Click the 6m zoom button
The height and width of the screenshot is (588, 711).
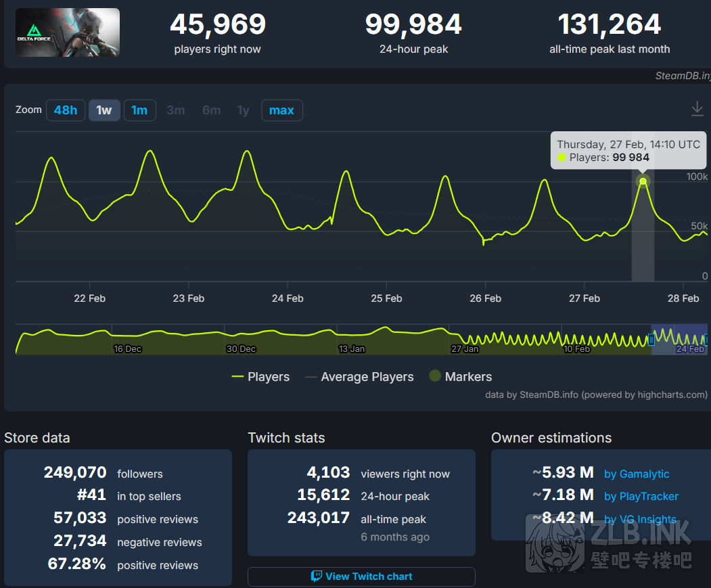[211, 110]
